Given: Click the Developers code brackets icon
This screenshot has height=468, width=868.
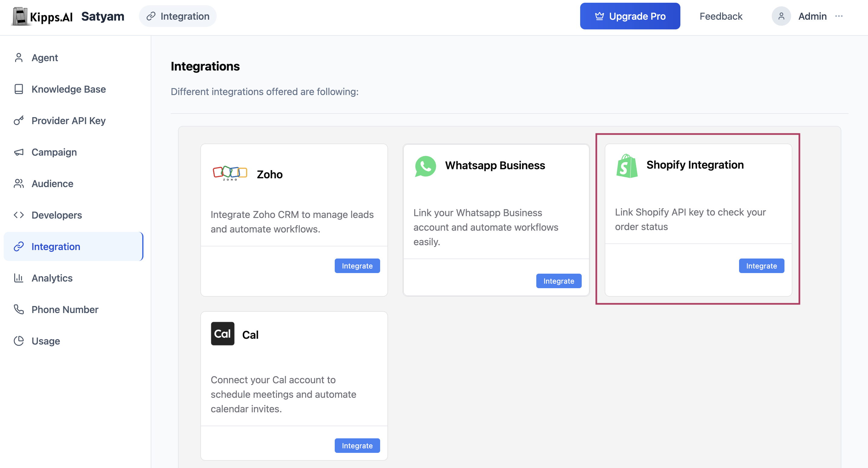Looking at the screenshot, I should coord(19,215).
